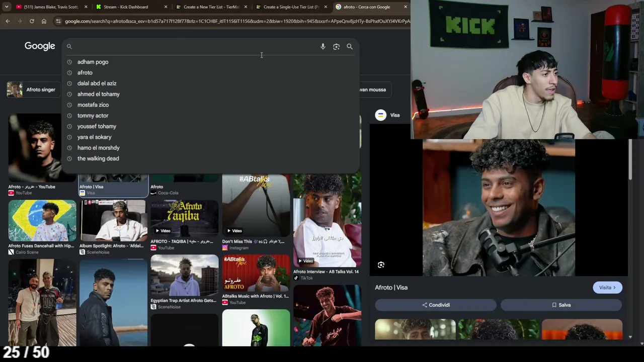Focus the browser address bar
Screen dimensions: 644x362
pos(236,21)
